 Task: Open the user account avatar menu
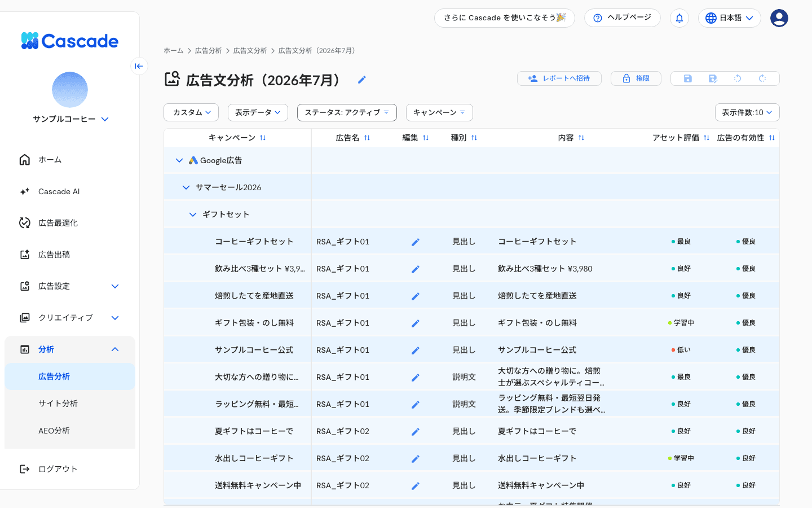coord(779,18)
